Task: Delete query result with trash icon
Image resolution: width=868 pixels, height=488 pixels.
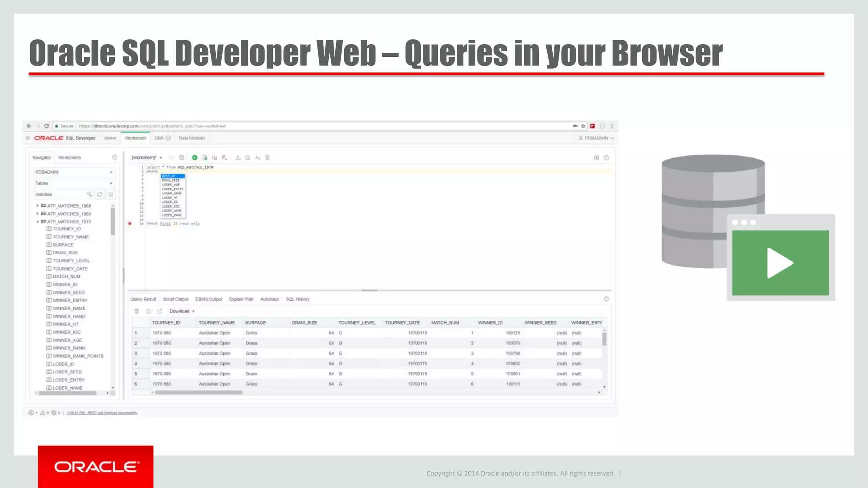Action: click(136, 311)
